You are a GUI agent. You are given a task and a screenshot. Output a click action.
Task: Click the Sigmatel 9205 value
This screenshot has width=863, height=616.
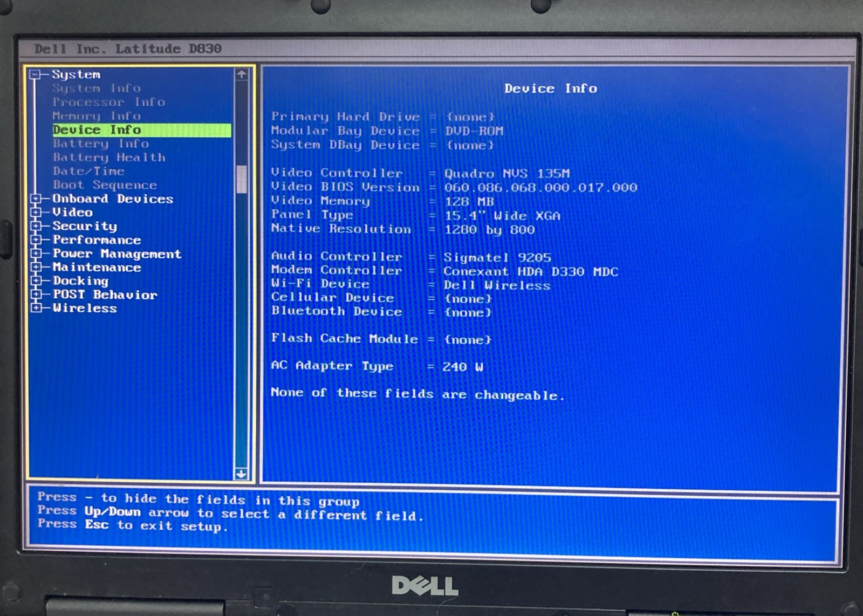pyautogui.click(x=497, y=257)
